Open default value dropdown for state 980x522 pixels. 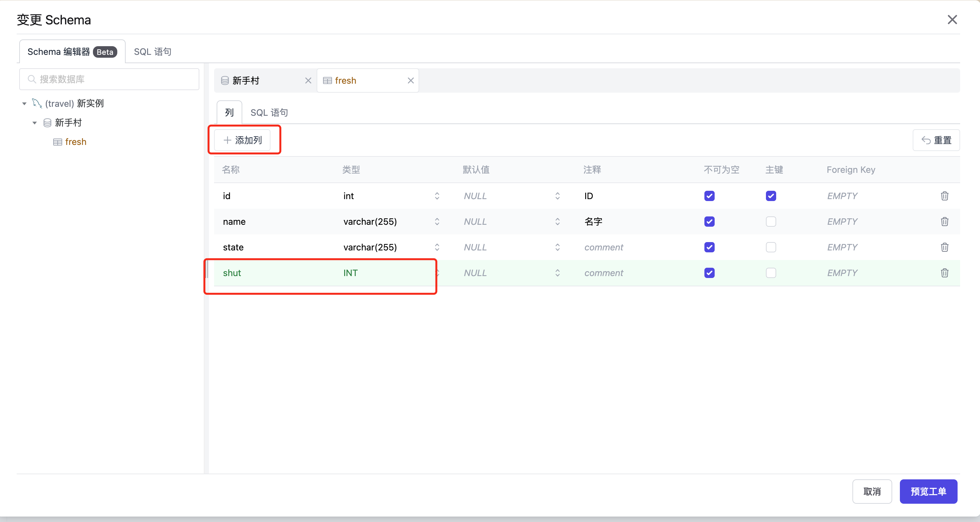coord(557,247)
